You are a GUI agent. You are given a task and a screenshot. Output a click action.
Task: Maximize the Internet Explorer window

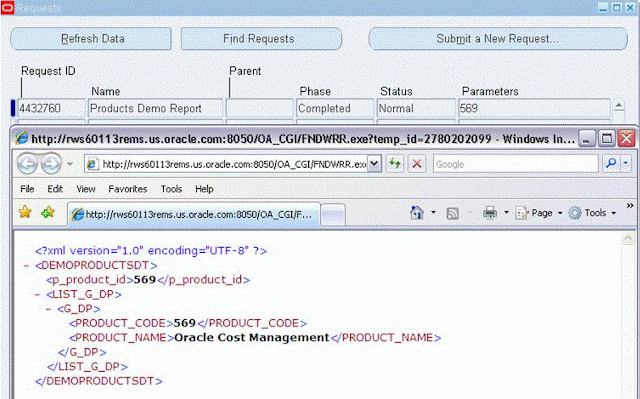pyautogui.click(x=607, y=139)
